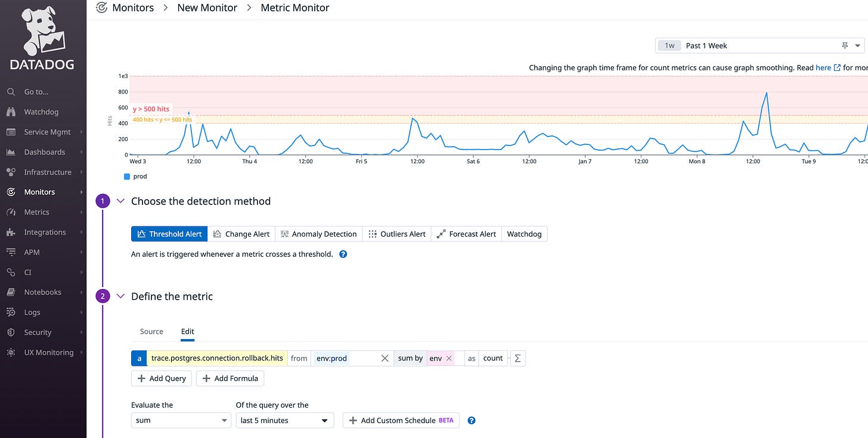Click the y > 500 hits threshold label
868x438 pixels.
[x=151, y=109]
